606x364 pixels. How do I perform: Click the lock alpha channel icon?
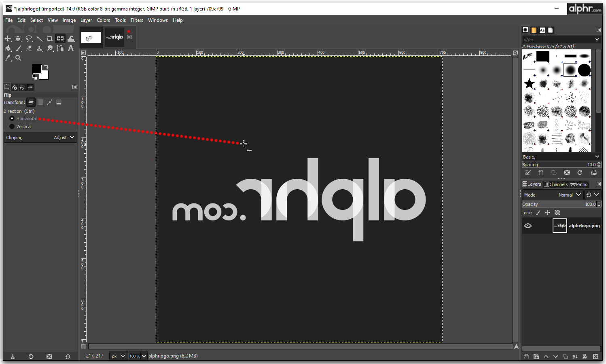(557, 213)
